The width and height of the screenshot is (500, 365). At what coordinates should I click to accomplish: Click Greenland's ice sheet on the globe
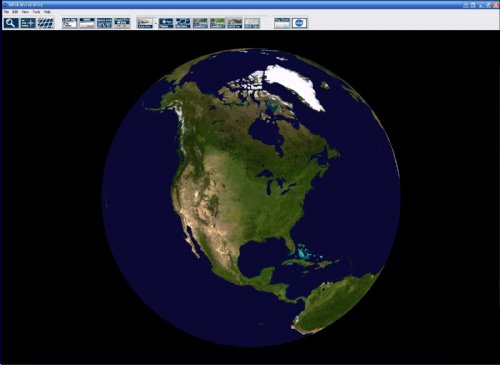click(x=295, y=85)
